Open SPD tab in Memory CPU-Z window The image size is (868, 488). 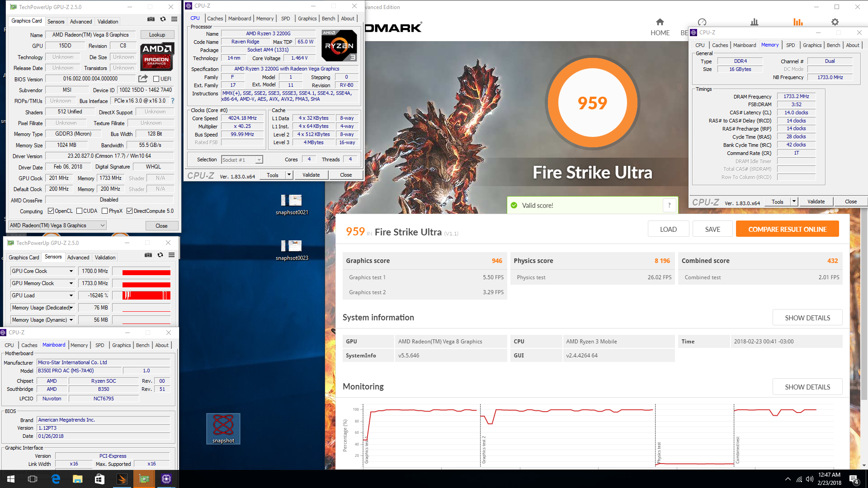click(x=790, y=45)
